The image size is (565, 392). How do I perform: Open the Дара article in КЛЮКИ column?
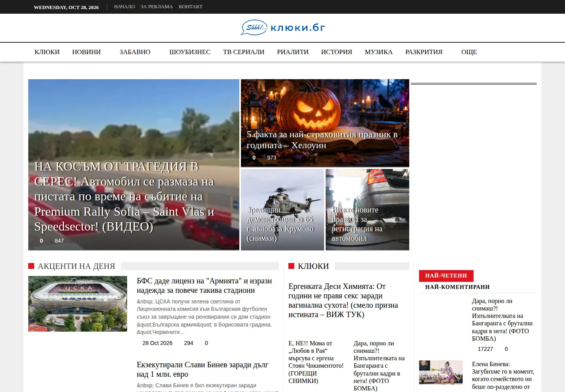[379, 366]
